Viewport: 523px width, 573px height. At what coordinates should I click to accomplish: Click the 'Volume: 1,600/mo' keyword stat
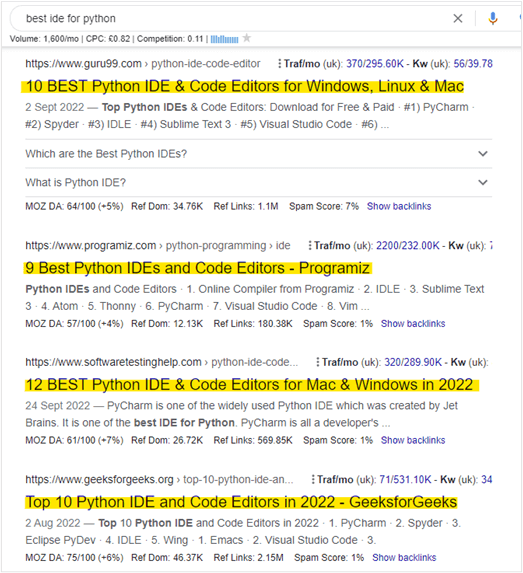[44, 39]
